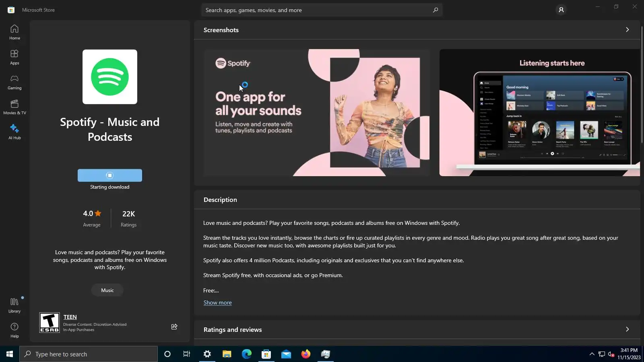This screenshot has width=644, height=362.
Task: Open Settings from the taskbar
Action: [207, 354]
